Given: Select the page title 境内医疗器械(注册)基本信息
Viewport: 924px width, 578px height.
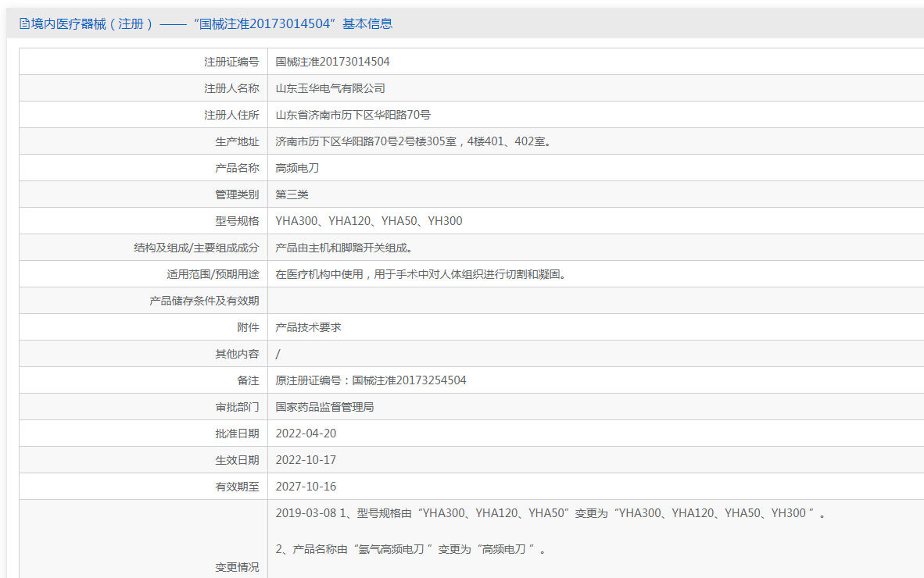Looking at the screenshot, I should click(x=212, y=24).
